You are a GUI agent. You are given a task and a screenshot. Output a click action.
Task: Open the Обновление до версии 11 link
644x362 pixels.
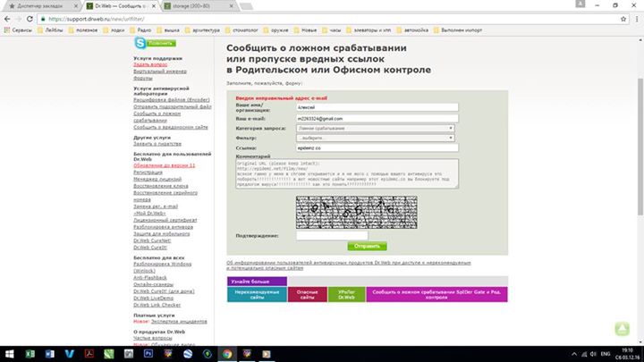(165, 165)
